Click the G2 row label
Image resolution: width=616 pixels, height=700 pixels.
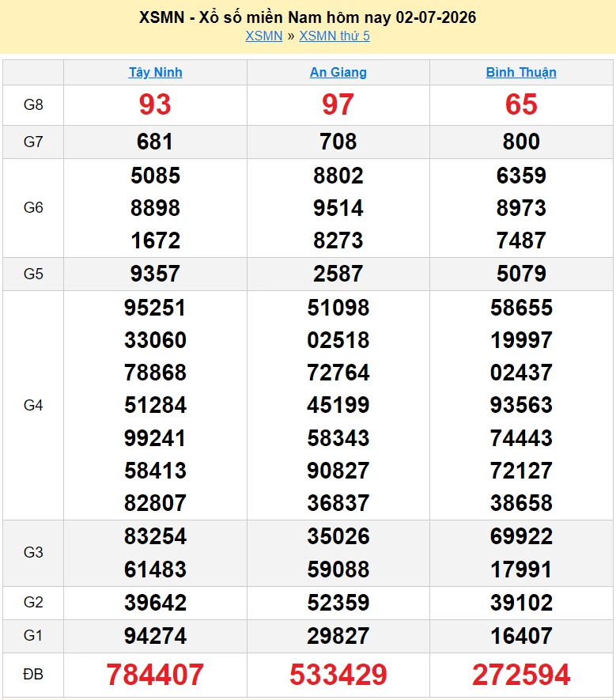[33, 603]
